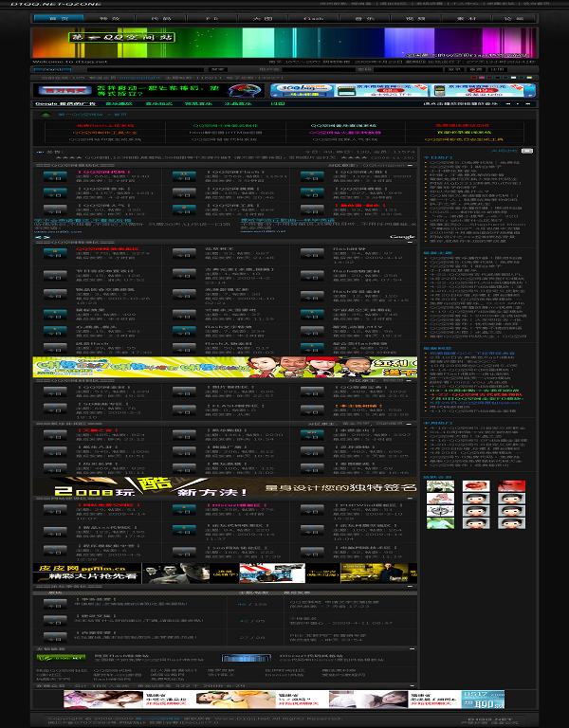Viewport: 569px width, 728px height.
Task: Open the 精品css代码区 forum icon
Action: (55, 532)
